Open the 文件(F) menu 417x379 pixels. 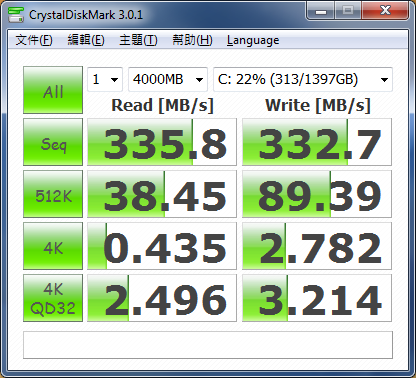(34, 40)
